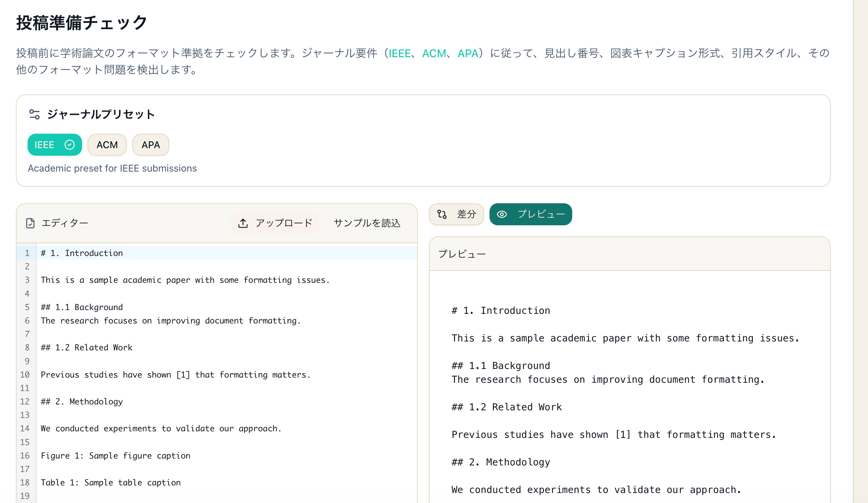Click editor line '# 1. Introduction'
The width and height of the screenshot is (868, 503).
(82, 253)
